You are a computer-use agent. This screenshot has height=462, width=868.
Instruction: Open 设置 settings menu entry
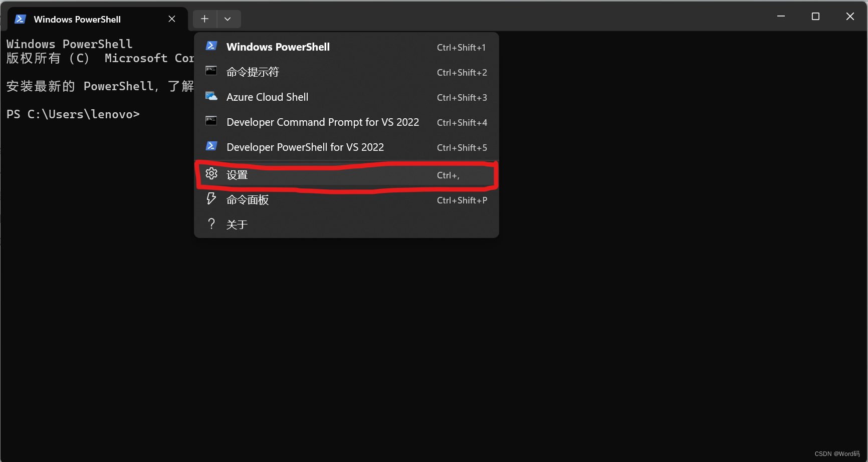click(x=346, y=175)
